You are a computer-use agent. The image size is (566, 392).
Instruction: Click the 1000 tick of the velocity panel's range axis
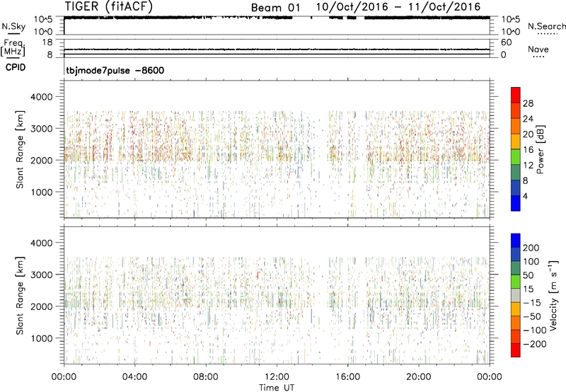point(42,338)
